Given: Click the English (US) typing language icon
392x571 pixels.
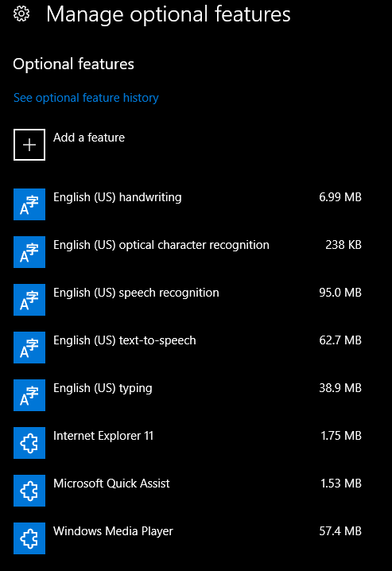Looking at the screenshot, I should pos(29,395).
